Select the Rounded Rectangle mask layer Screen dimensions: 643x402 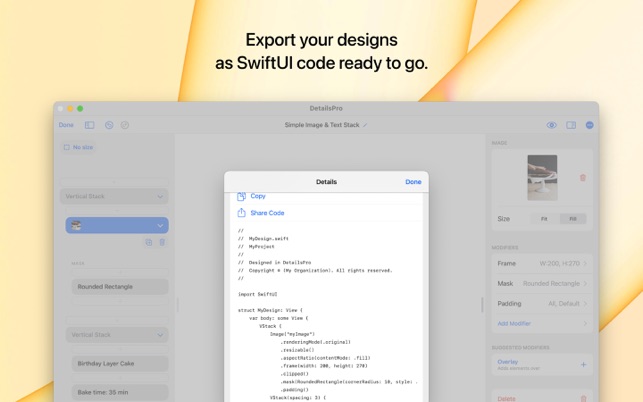coord(120,287)
